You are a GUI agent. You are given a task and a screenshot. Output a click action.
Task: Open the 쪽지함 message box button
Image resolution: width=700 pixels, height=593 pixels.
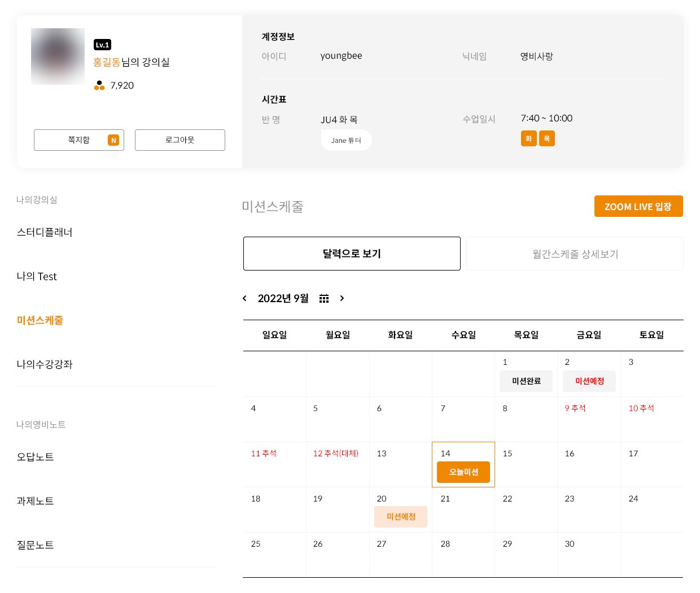79,140
